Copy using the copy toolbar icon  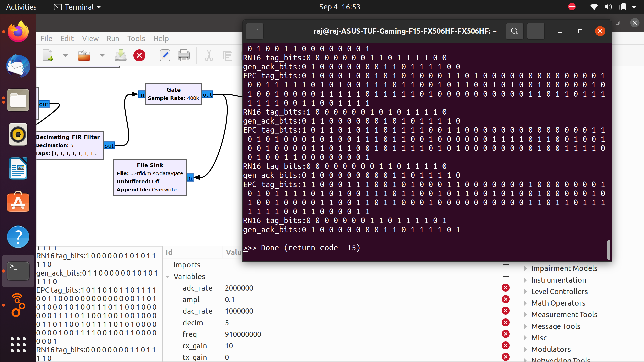[228, 55]
